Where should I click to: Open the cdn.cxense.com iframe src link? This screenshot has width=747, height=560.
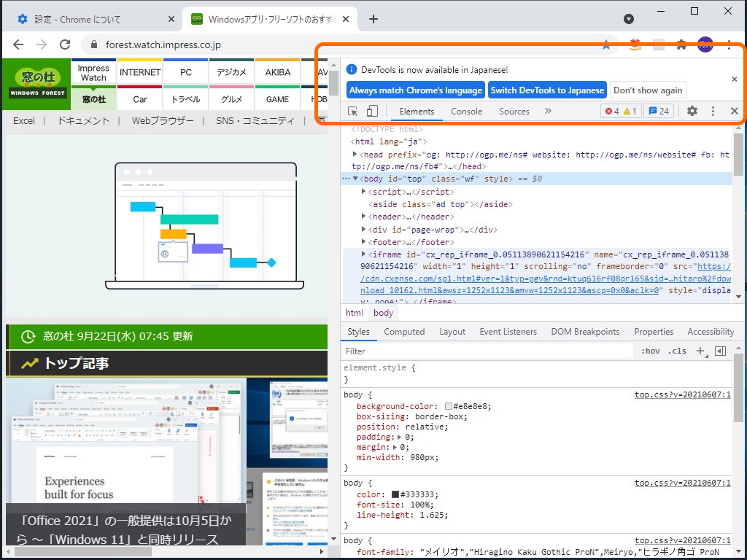[546, 278]
